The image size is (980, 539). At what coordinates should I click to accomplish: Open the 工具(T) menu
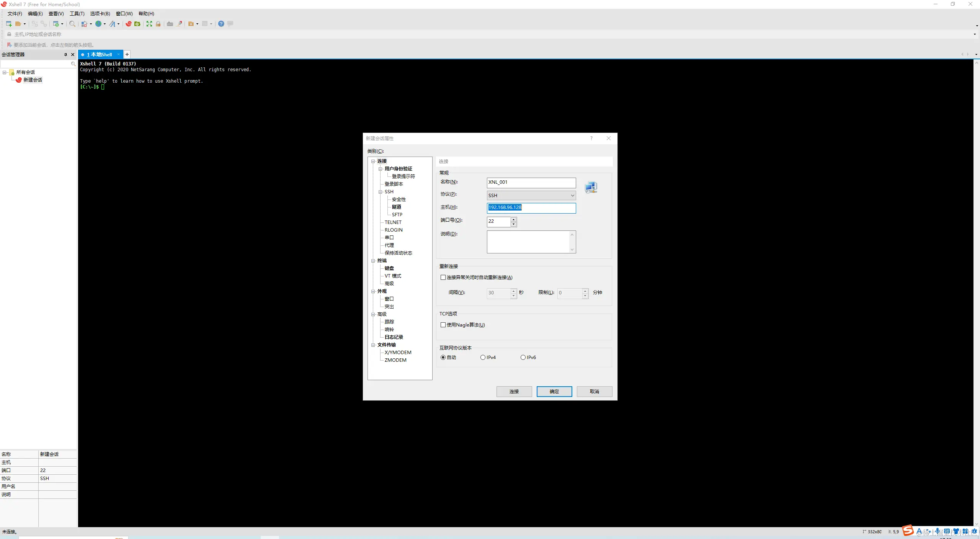(77, 14)
